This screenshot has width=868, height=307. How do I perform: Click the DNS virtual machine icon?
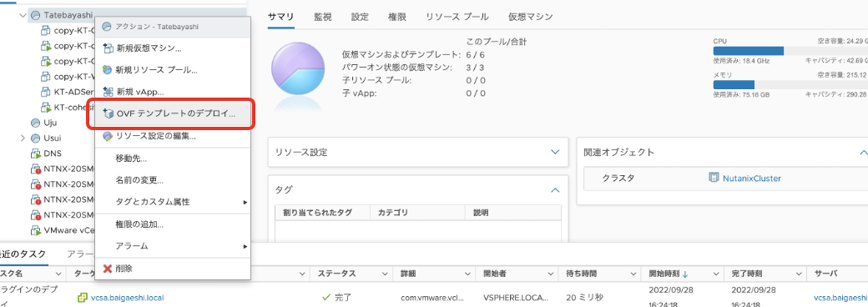(35, 153)
